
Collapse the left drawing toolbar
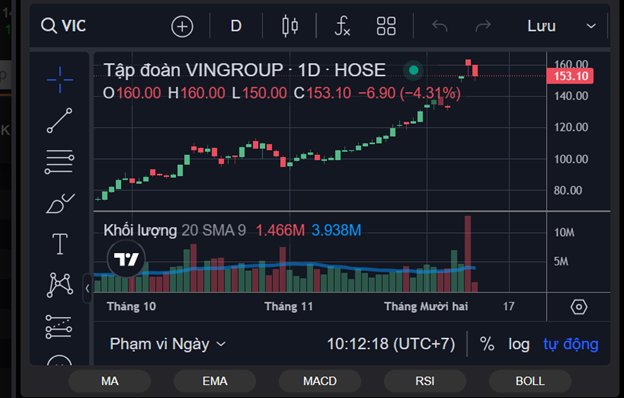(x=87, y=289)
